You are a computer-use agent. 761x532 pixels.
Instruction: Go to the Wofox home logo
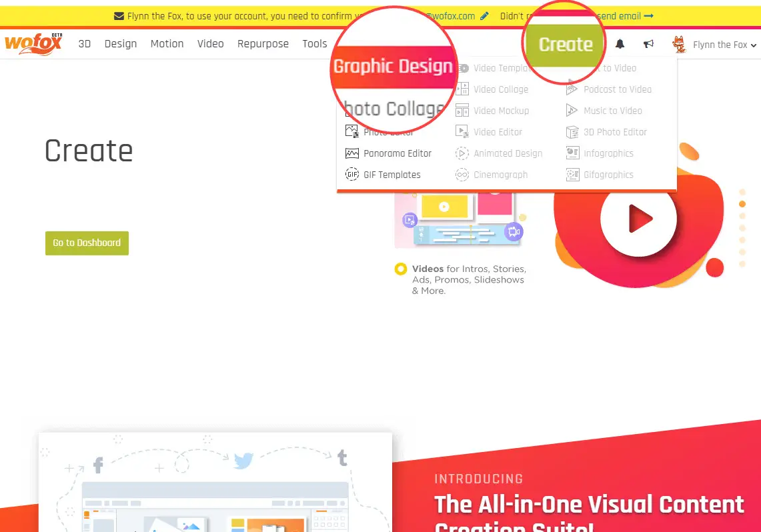pos(33,43)
